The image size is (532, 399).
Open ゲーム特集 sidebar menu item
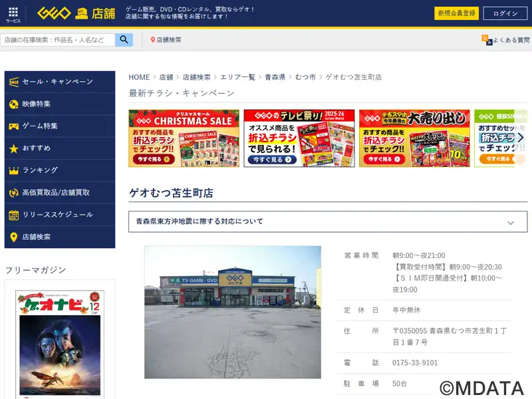tap(60, 126)
